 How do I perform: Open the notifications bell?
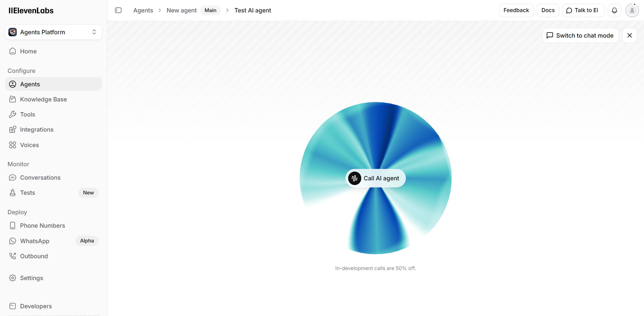click(614, 10)
